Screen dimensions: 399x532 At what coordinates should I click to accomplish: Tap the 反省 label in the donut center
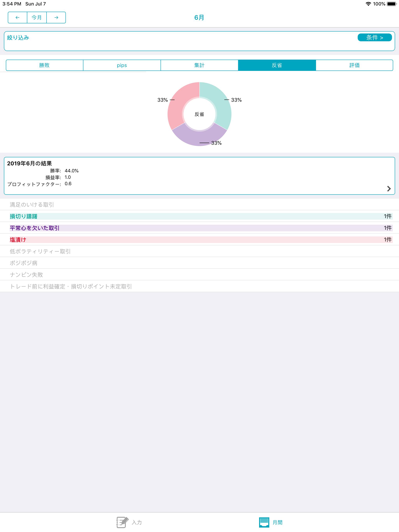tap(199, 115)
